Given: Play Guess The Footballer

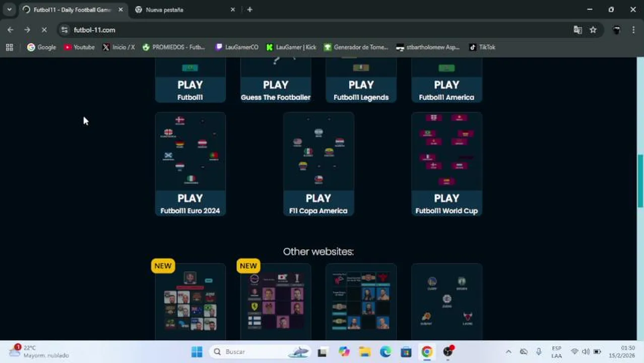Looking at the screenshot, I should [276, 90].
